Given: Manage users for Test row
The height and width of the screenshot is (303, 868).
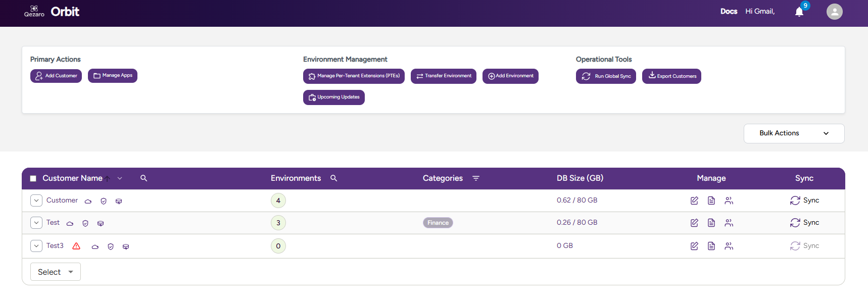Looking at the screenshot, I should point(729,223).
